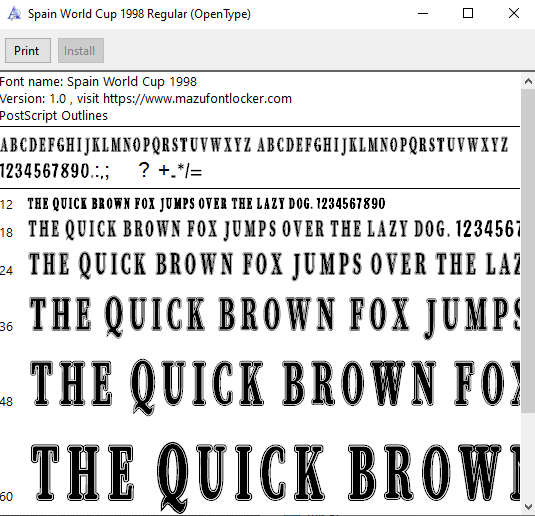Click the Version 1.0 mazufontlocker.com line
This screenshot has width=535, height=516.
click(x=146, y=99)
